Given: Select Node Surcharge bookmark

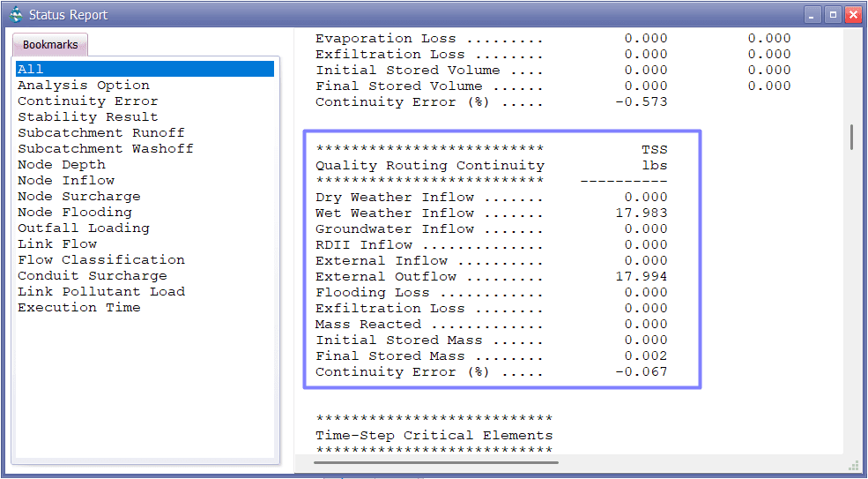Looking at the screenshot, I should (x=79, y=196).
